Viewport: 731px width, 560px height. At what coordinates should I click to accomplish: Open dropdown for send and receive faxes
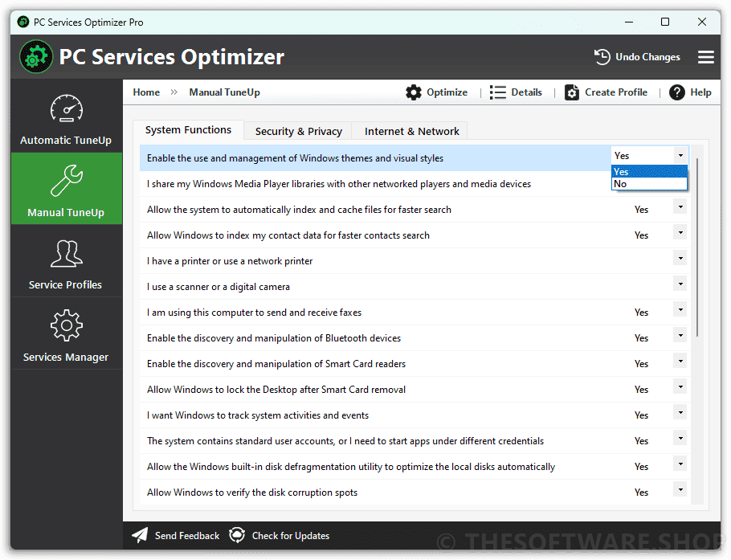(680, 309)
